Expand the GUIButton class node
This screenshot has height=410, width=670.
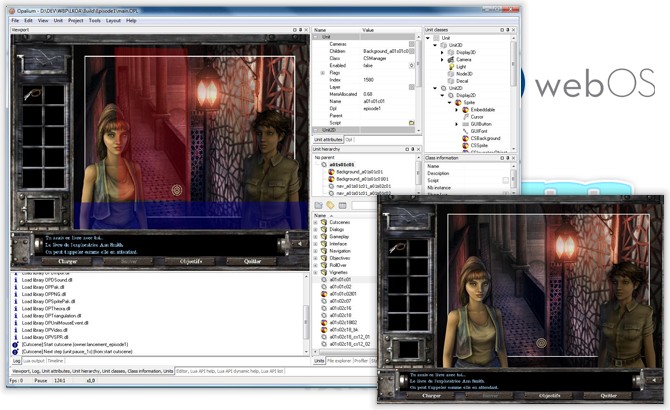coord(457,124)
